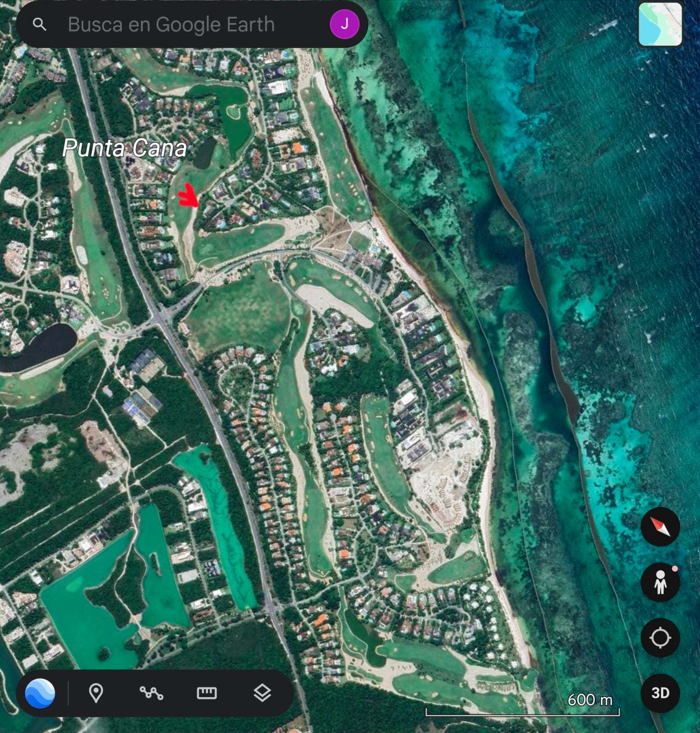The height and width of the screenshot is (733, 700).
Task: Tap the Punta Cana place label
Action: (125, 148)
